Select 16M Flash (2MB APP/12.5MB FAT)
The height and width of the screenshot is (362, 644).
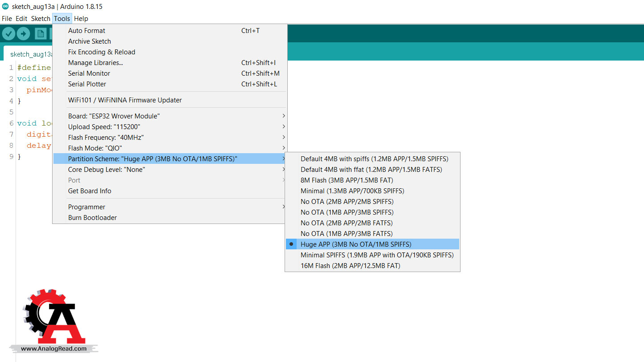372,266
